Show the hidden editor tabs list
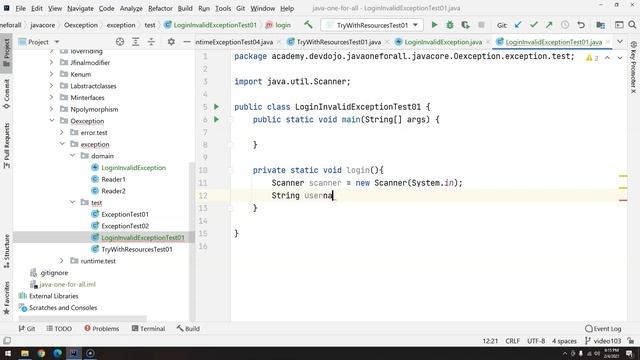The height and width of the screenshot is (360, 640). click(x=620, y=42)
